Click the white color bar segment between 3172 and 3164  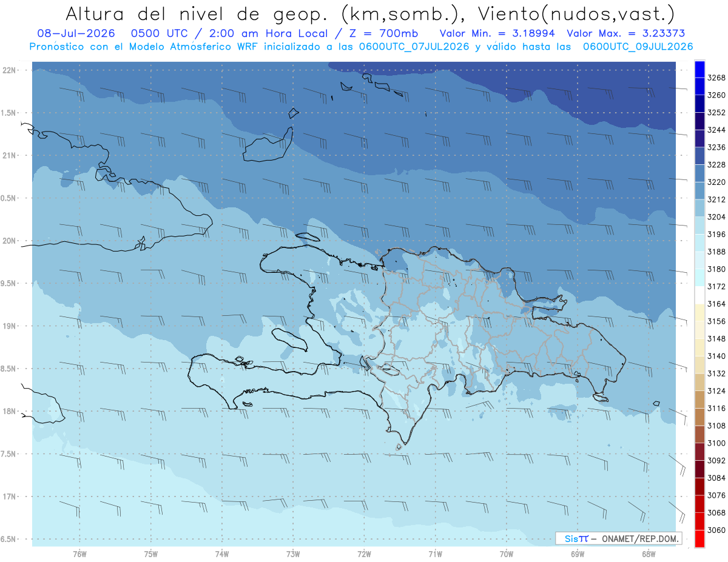click(x=699, y=295)
